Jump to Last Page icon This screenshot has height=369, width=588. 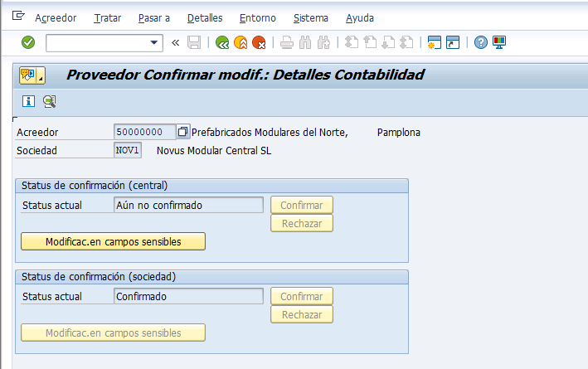point(406,42)
